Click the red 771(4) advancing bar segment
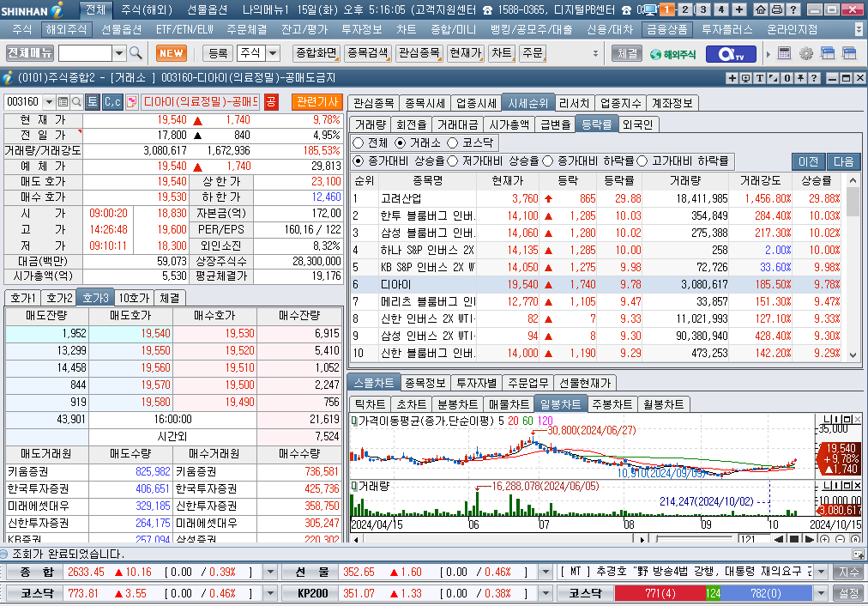Viewport: 868px width, 606px height. tap(660, 593)
